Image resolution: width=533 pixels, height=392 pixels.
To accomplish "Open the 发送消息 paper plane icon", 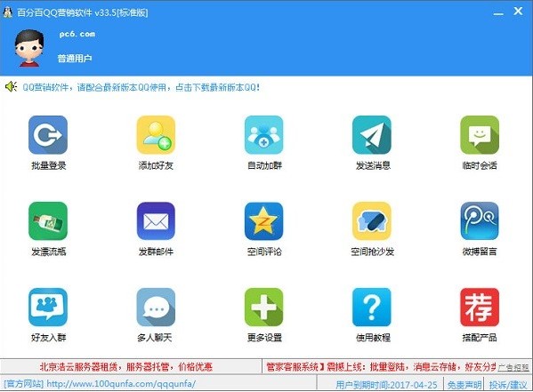I will pyautogui.click(x=372, y=135).
